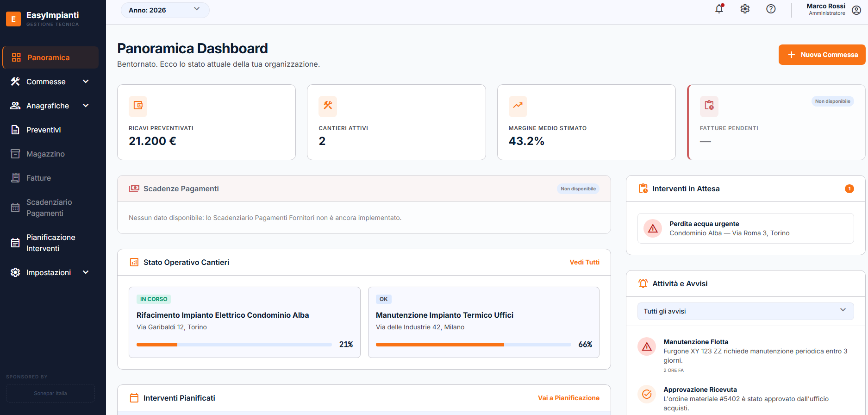Viewport: 868px width, 415px height.
Task: Open the user account avatar icon
Action: [x=856, y=10]
